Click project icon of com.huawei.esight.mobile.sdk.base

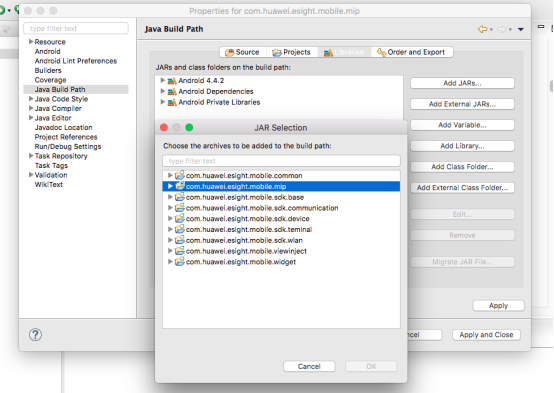tap(180, 197)
